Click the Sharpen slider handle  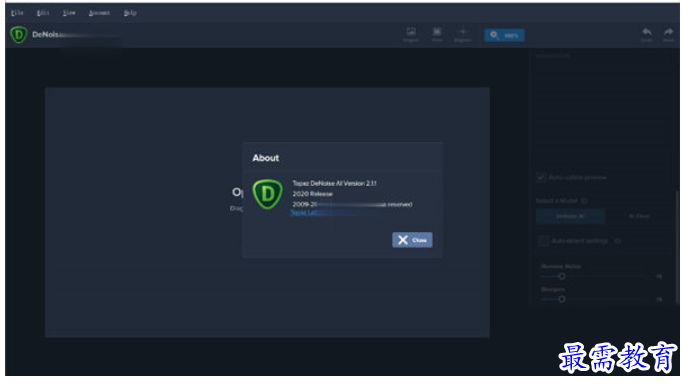tap(562, 299)
